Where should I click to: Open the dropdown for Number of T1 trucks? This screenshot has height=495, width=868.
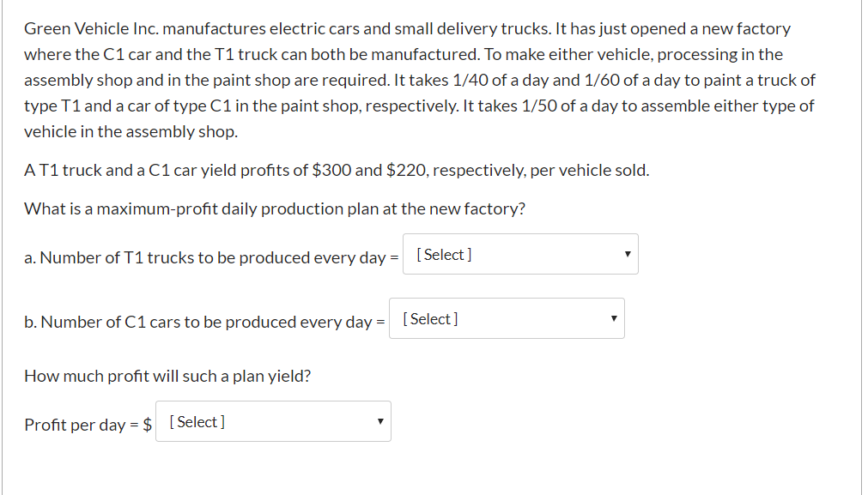click(x=519, y=253)
